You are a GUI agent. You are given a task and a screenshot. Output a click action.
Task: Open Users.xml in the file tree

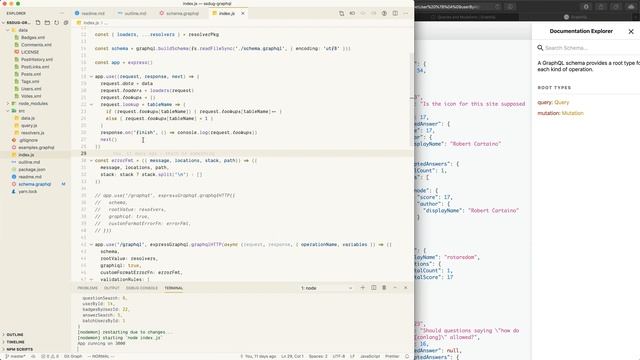[31, 89]
